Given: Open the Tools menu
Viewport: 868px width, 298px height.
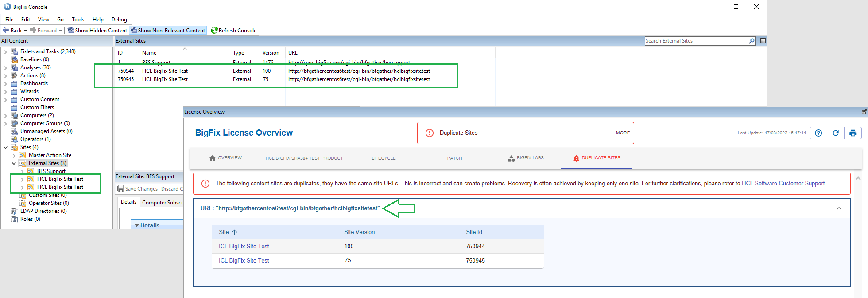Looking at the screenshot, I should coord(78,19).
